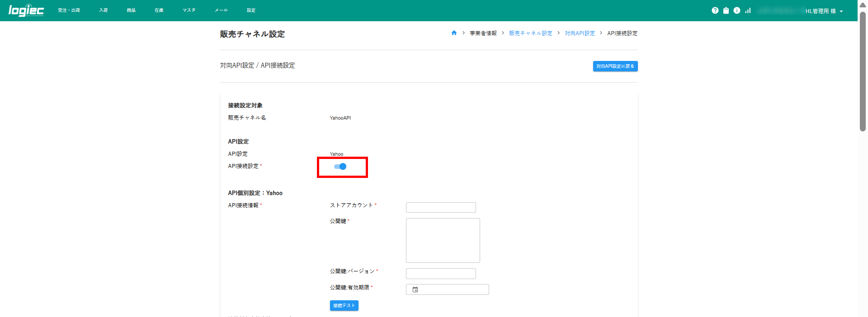This screenshot has height=317, width=868.
Task: Follow the 対向API設定 breadcrumb link
Action: pos(580,33)
